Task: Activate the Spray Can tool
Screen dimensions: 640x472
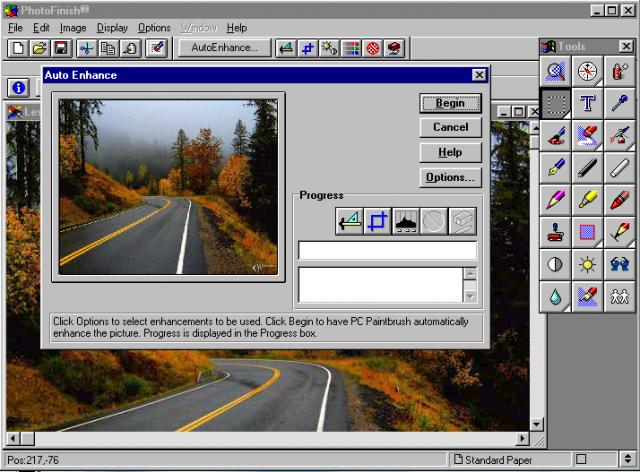Action: (619, 71)
